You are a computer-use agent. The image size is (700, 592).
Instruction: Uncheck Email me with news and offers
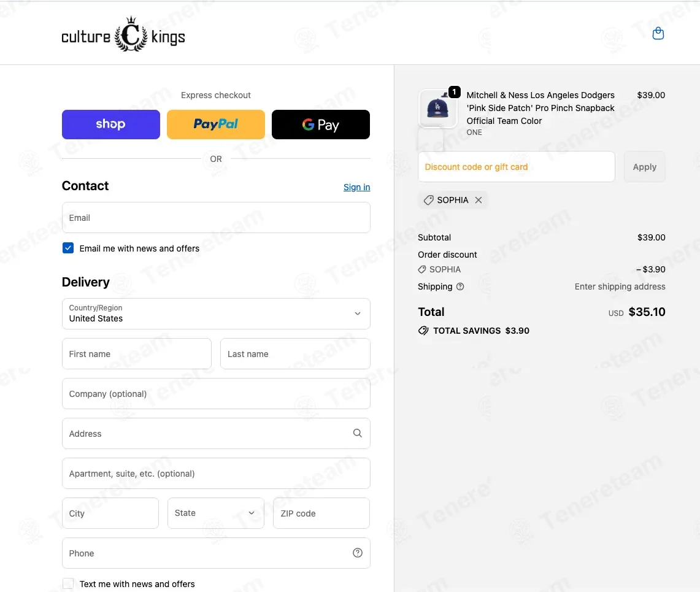(x=68, y=248)
